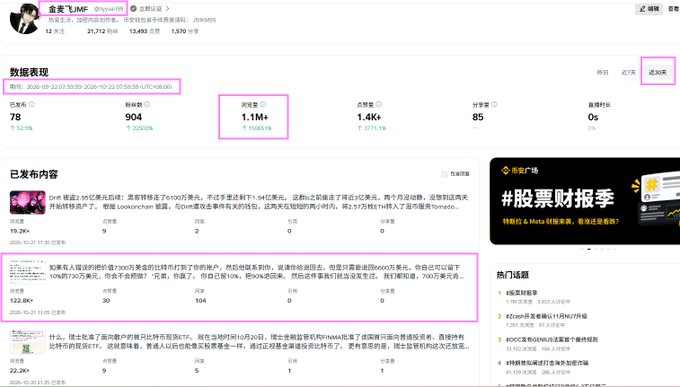Click the Binance logo on the 币安广场 banner
This screenshot has width=680, height=387.
(506, 171)
